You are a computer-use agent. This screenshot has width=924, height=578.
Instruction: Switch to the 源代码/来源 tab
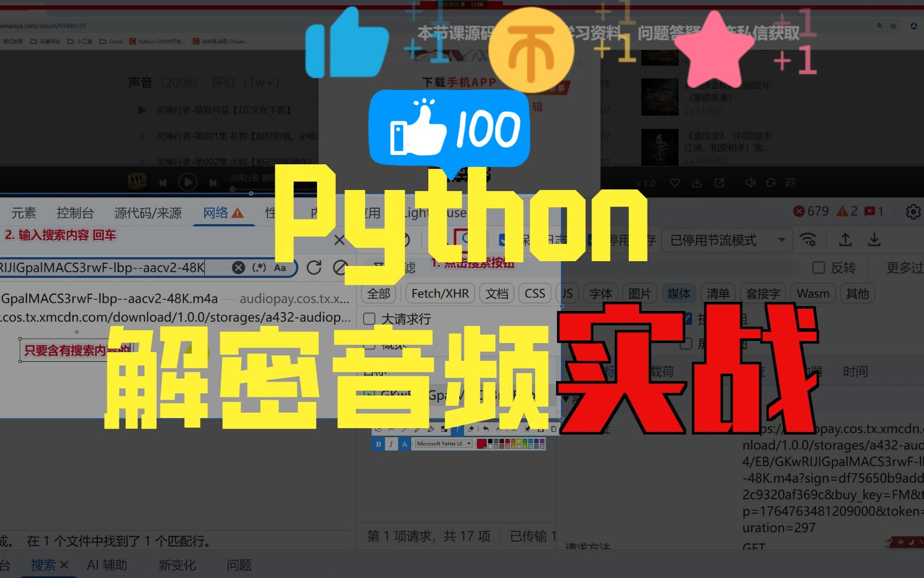tap(148, 213)
